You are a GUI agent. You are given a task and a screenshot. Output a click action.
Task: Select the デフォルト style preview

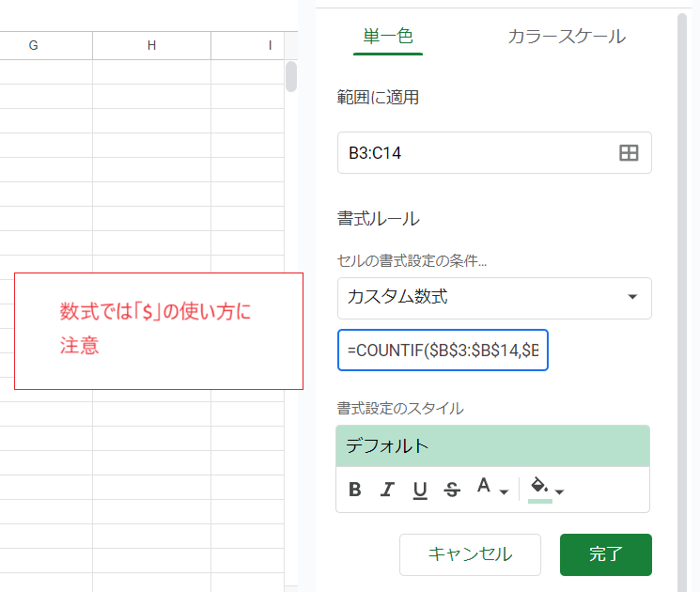tap(492, 446)
